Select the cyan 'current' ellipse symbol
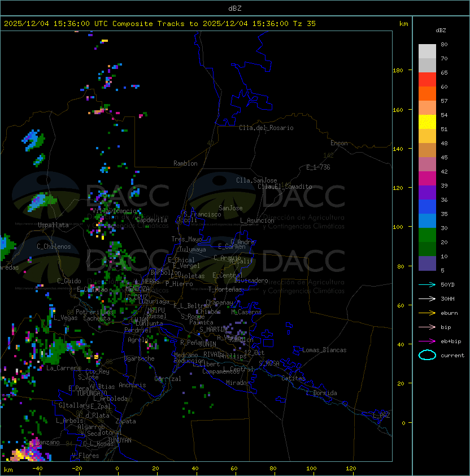This screenshot has width=470, height=476. click(x=427, y=355)
